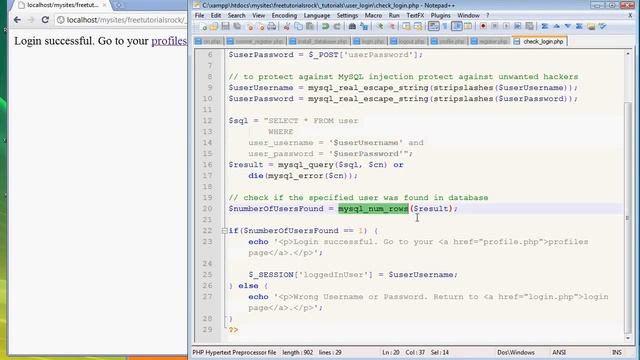The height and width of the screenshot is (360, 640).
Task: Open the View menu
Action: coord(258,15)
